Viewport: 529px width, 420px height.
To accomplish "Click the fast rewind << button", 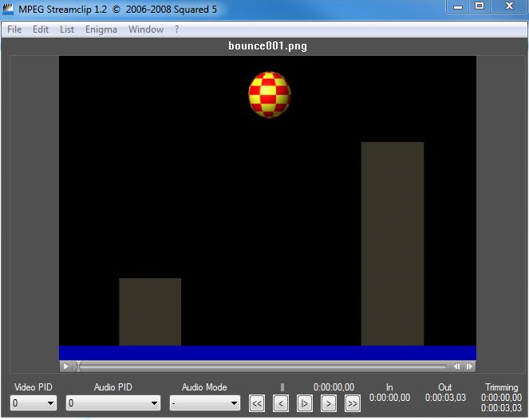I will pos(257,403).
